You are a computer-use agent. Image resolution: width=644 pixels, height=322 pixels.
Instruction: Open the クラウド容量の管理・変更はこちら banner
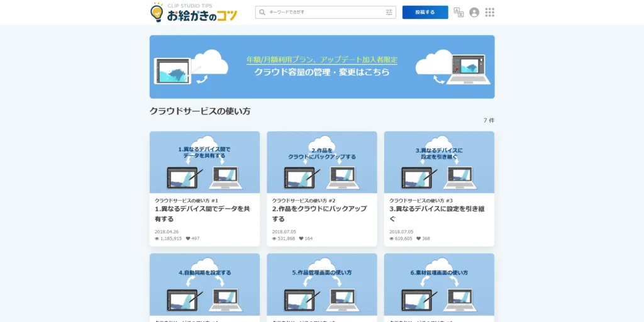[322, 67]
